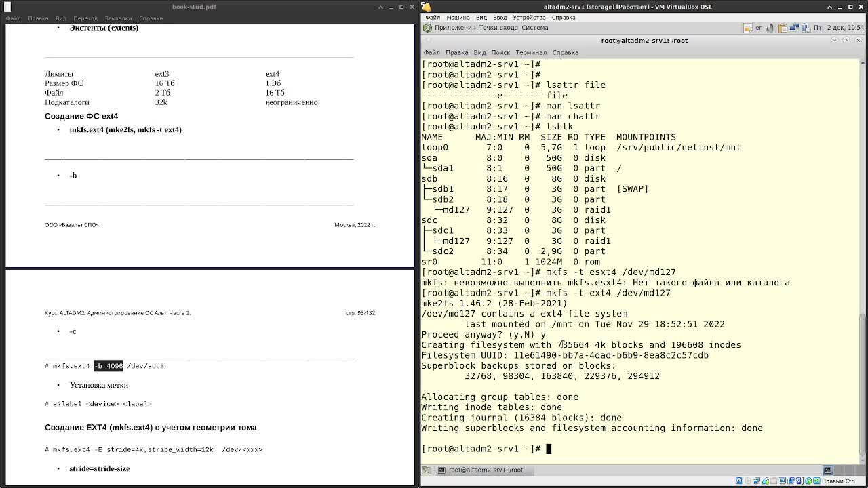Click the volume speaker tray icon
The height and width of the screenshot is (488, 868).
770,28
